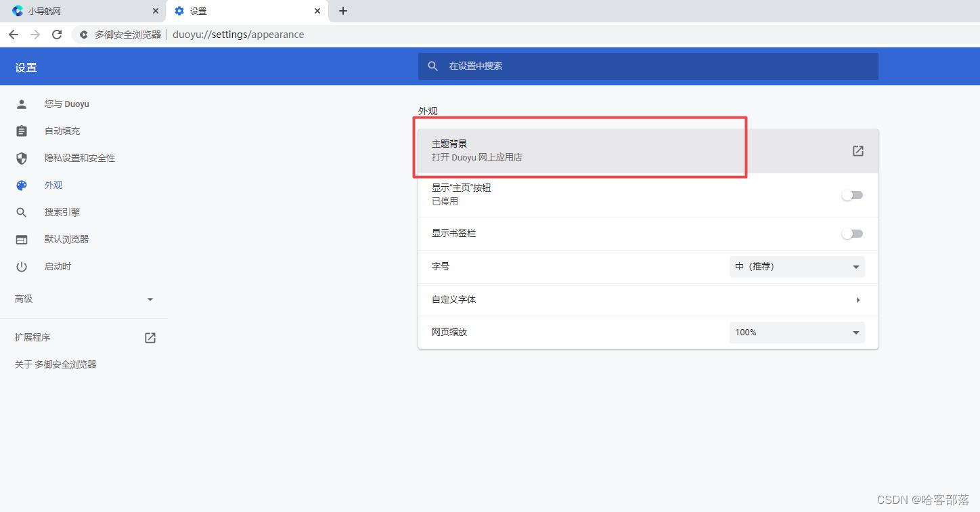Click the 字号 label
Image resolution: width=980 pixels, height=512 pixels.
(x=441, y=267)
